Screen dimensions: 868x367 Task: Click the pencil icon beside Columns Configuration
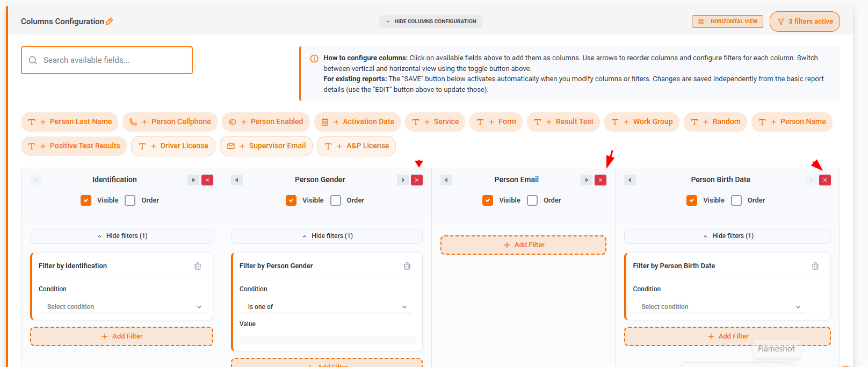pos(110,21)
